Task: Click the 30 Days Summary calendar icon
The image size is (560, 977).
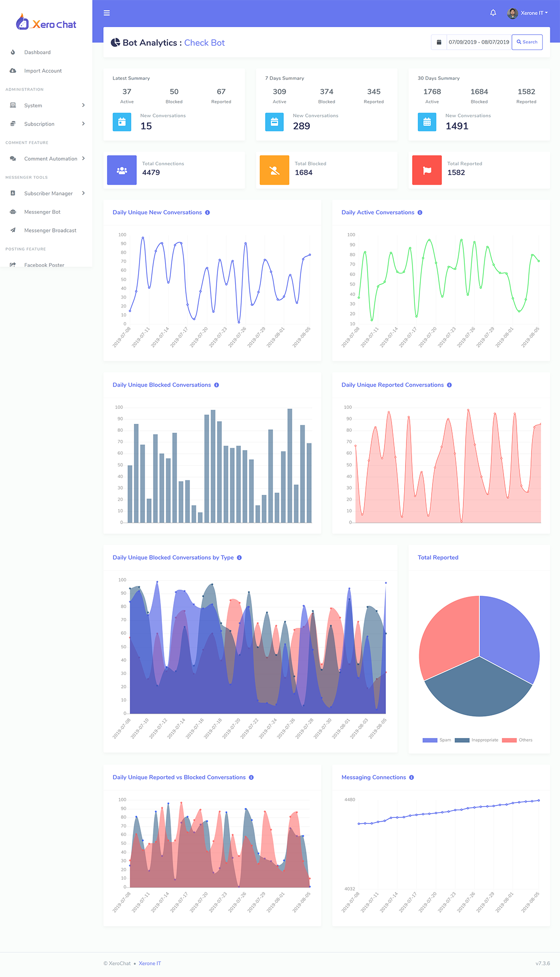Action: tap(427, 122)
